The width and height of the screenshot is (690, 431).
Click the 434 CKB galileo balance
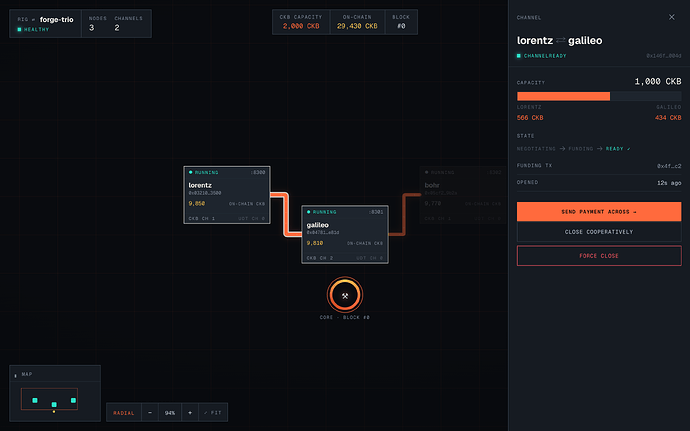(x=668, y=118)
